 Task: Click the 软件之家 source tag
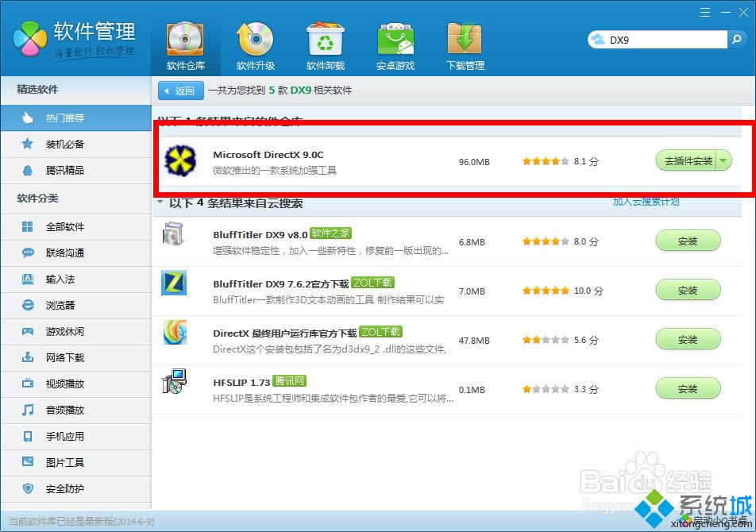coord(330,233)
